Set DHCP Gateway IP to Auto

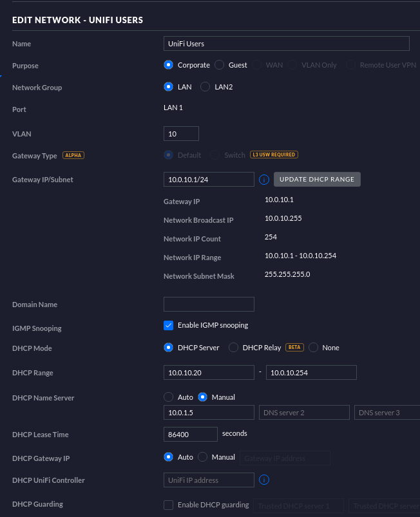[168, 457]
